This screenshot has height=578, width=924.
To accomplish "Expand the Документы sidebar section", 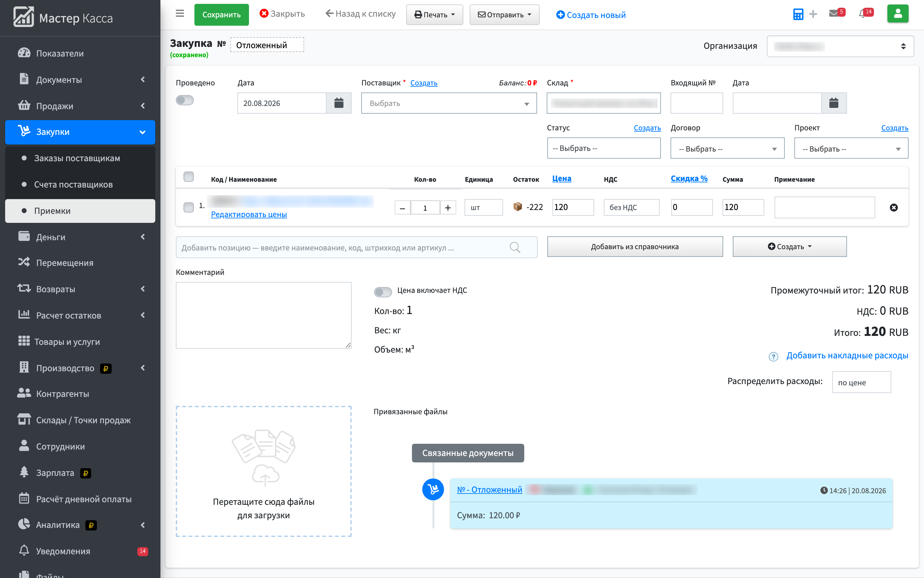I will tap(80, 80).
